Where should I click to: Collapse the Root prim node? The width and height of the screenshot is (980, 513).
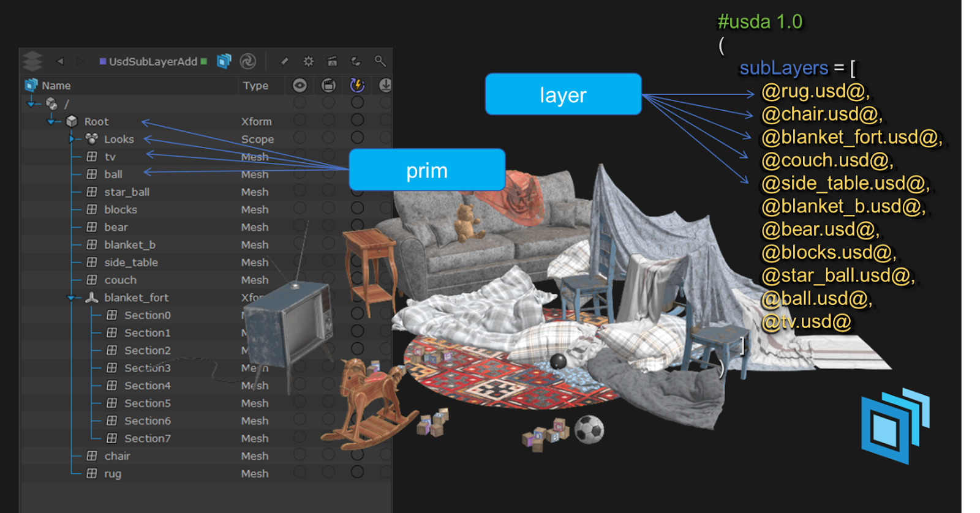coord(51,122)
